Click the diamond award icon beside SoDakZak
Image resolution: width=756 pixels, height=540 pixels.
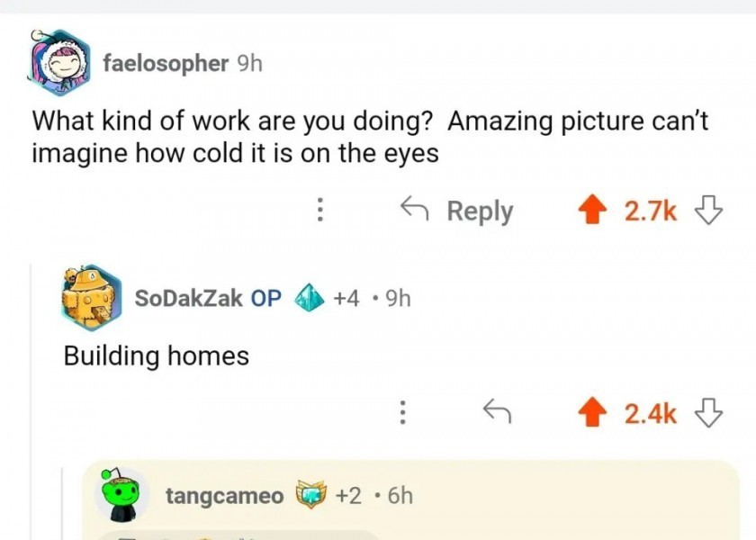coord(309,298)
